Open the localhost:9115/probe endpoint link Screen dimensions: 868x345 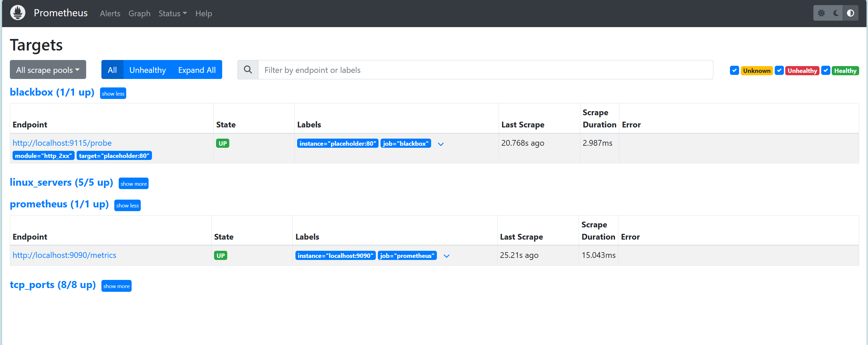coord(62,143)
